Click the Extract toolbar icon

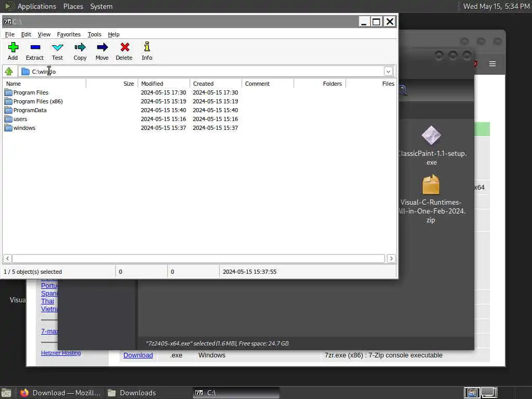click(x=35, y=47)
